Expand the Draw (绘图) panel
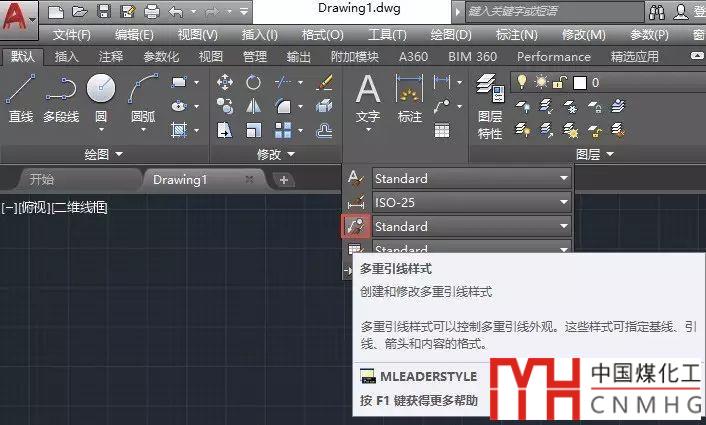Viewport: 706px width, 425px height. (x=104, y=154)
